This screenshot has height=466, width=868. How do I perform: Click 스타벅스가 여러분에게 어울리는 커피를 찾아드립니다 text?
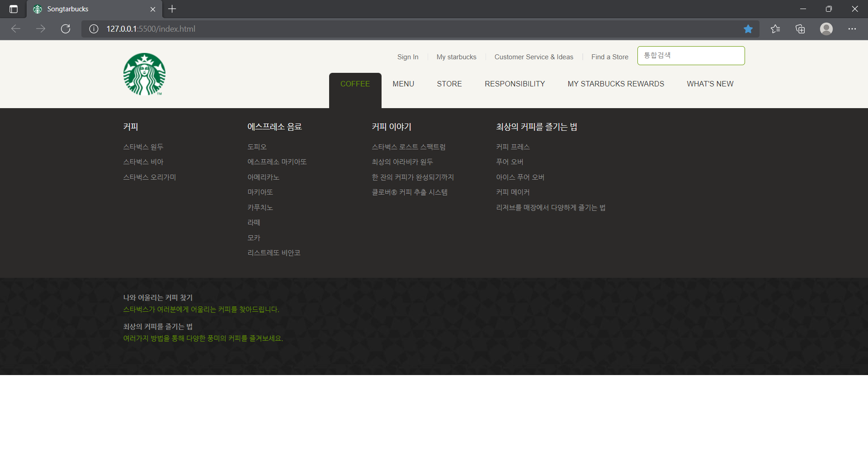click(x=201, y=309)
